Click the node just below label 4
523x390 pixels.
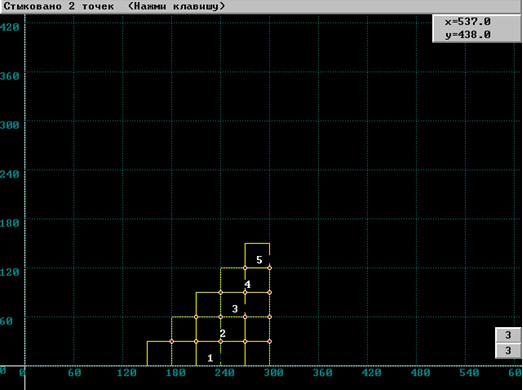pyautogui.click(x=245, y=293)
